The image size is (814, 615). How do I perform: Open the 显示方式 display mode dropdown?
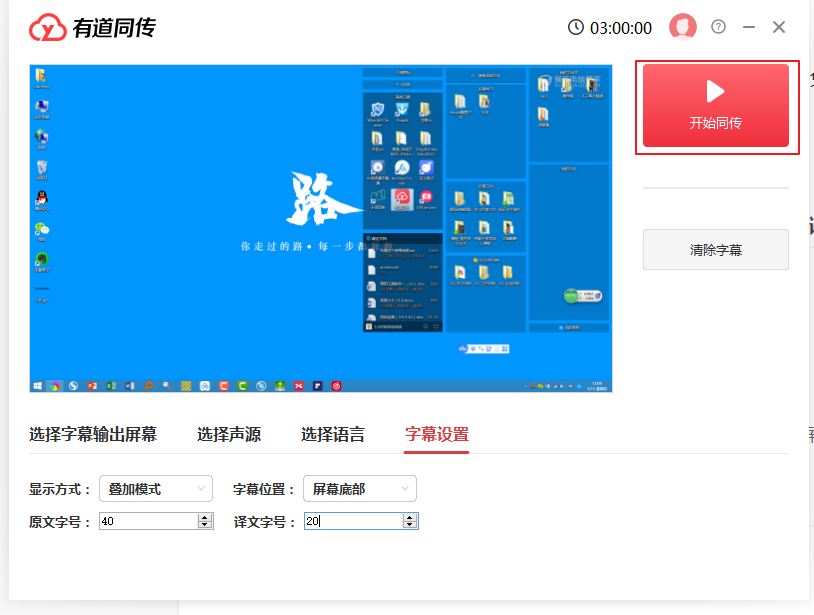(155, 488)
